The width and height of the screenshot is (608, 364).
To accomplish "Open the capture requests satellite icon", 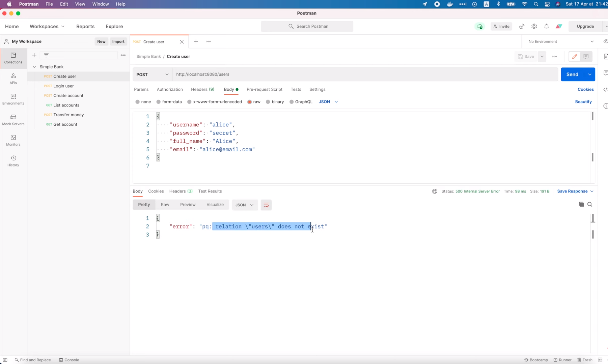I will click(522, 26).
